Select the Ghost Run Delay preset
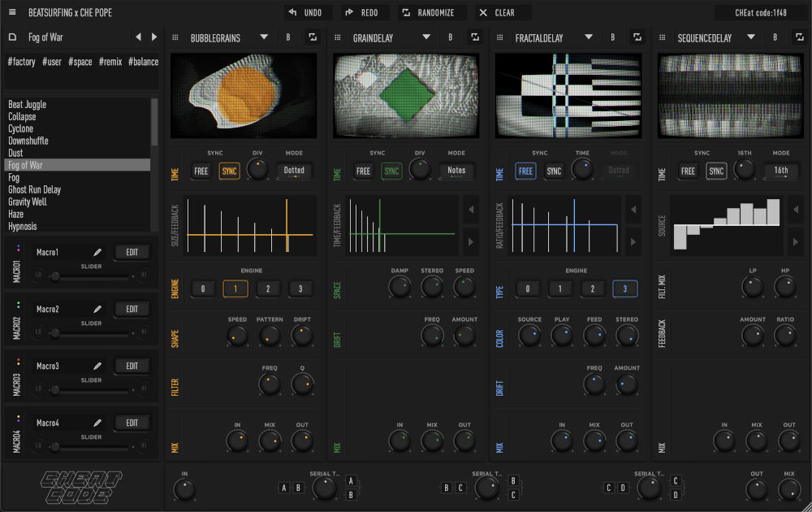Viewport: 812px width, 512px height. tap(34, 189)
